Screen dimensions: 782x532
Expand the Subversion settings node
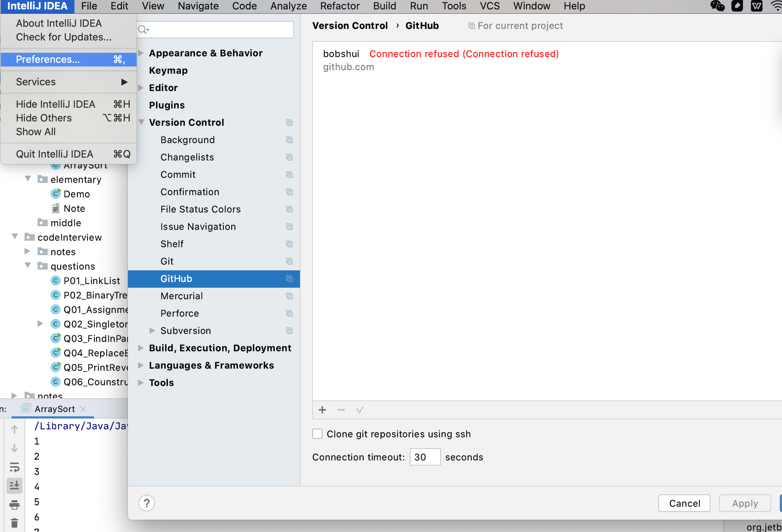[x=152, y=331]
